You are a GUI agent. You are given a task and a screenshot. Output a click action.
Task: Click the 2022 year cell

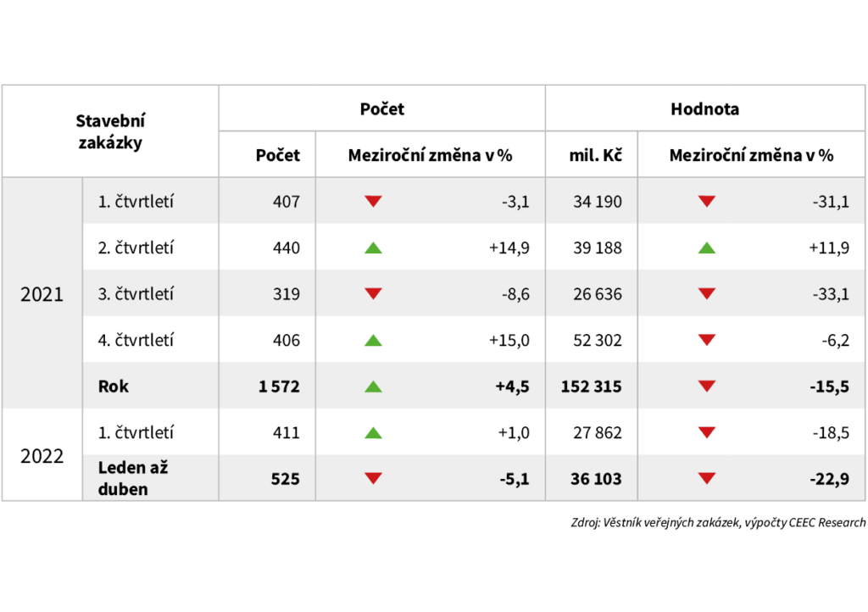pos(42,455)
